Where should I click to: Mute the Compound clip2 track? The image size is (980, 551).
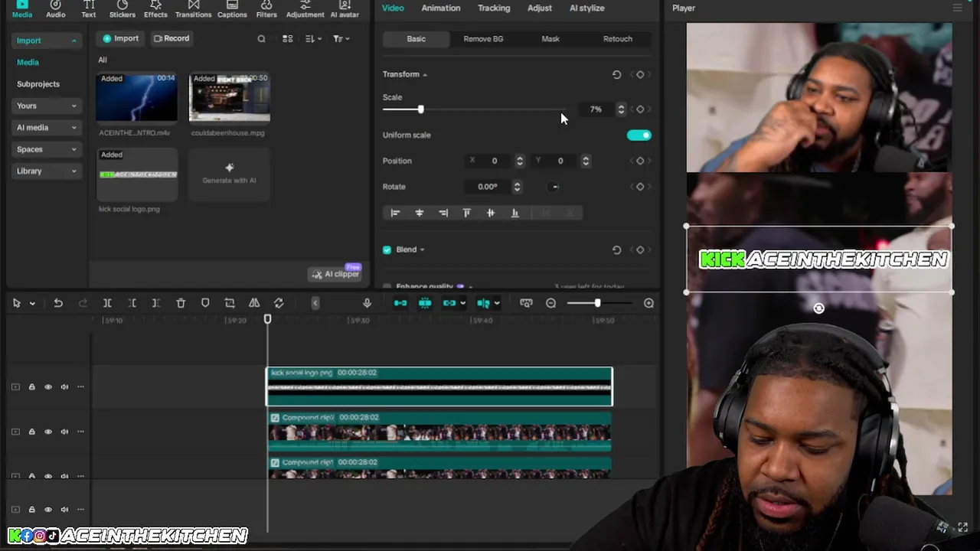coord(64,432)
